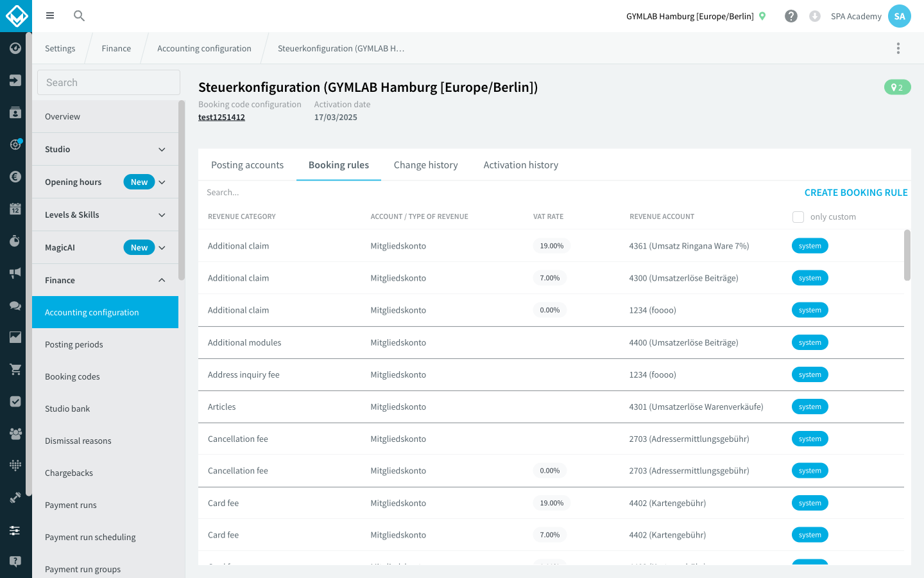The width and height of the screenshot is (924, 578).
Task: Open Dismissal reasons
Action: click(105, 441)
